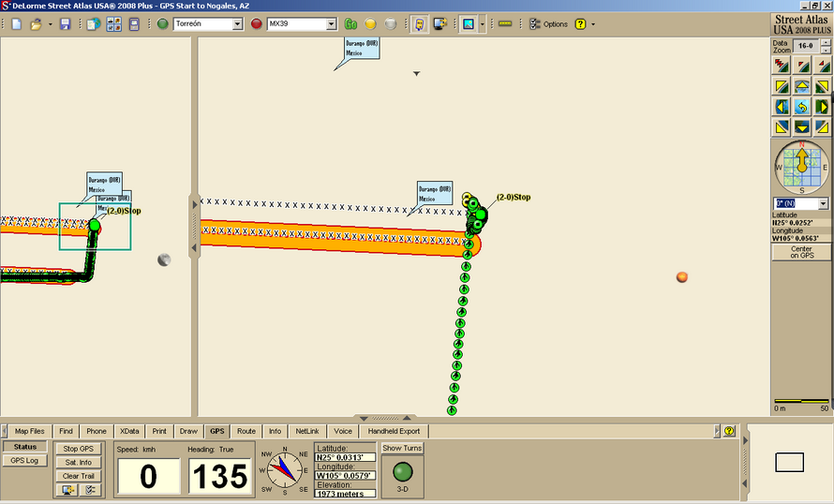Open the map rotation 0° (N) dropdown
This screenshot has height=504, width=834.
pyautogui.click(x=824, y=203)
